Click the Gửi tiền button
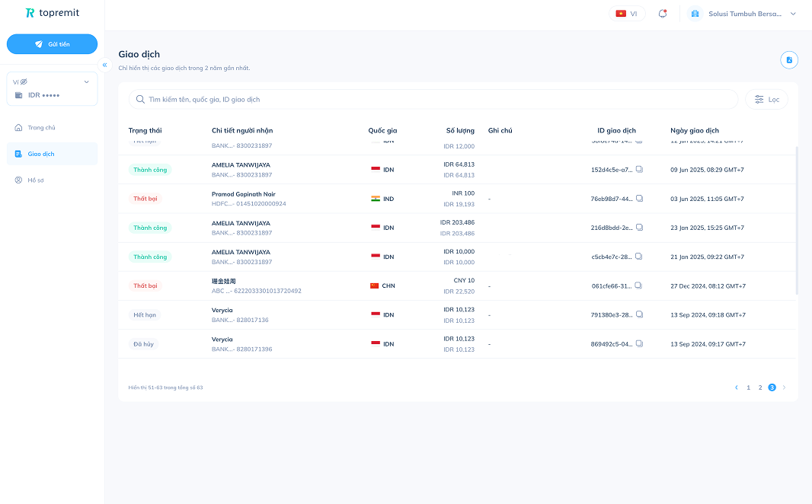This screenshot has height=504, width=812. tap(52, 44)
